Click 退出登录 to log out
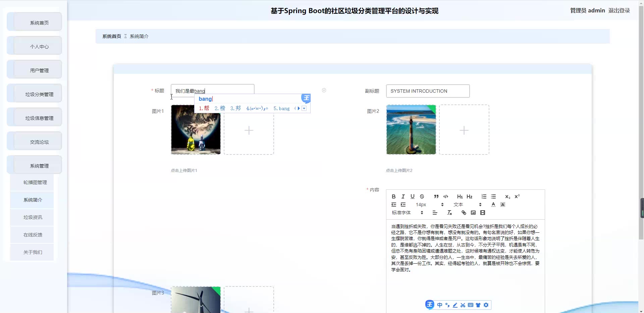The height and width of the screenshot is (313, 644). 619,10
